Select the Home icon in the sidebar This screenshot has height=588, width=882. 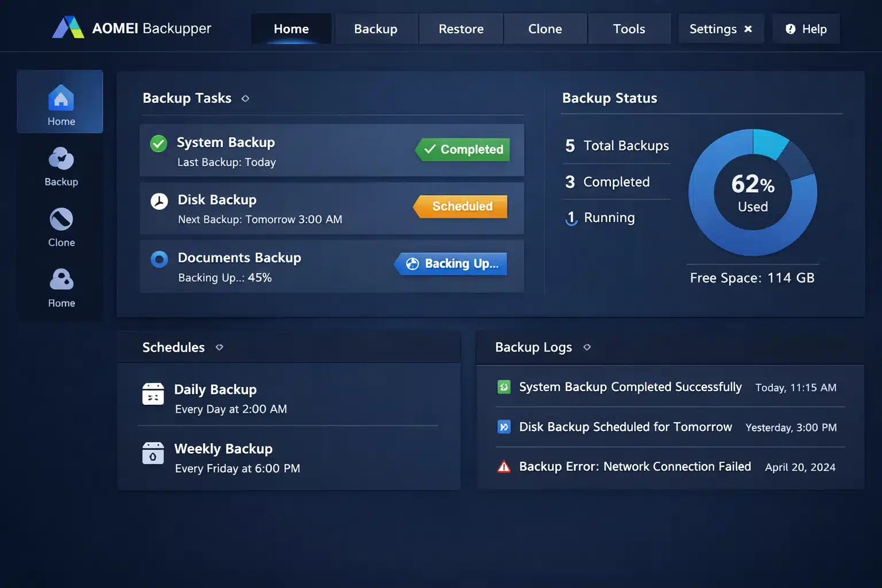60,101
